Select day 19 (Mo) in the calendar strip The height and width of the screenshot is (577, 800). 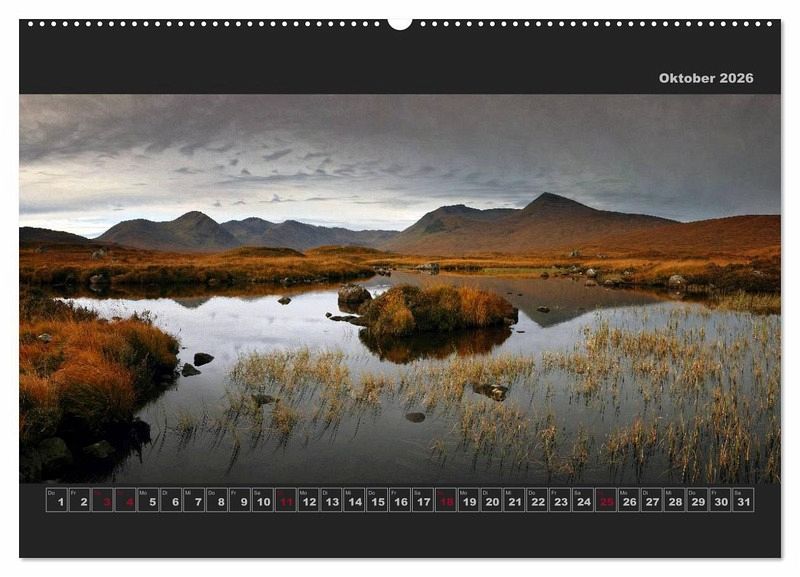469,500
